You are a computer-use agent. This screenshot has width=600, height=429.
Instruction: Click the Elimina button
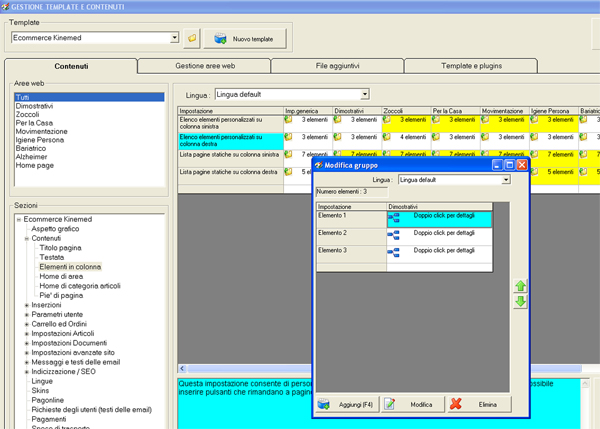479,405
